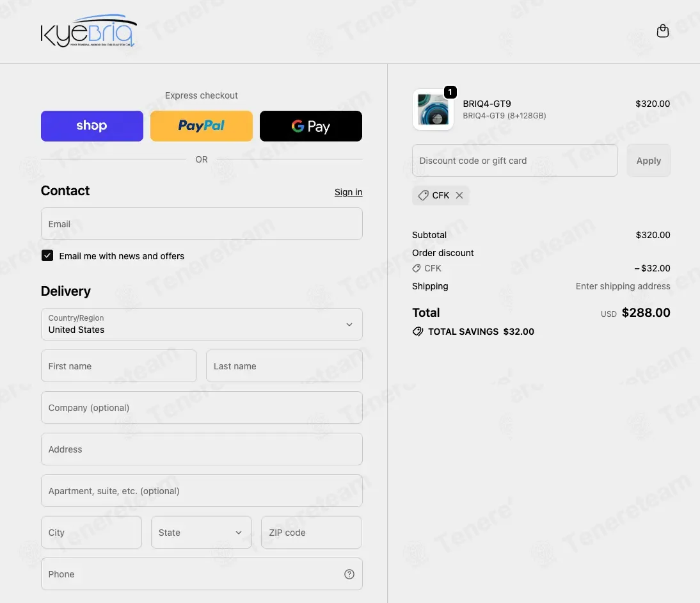Click the Address input field

click(202, 449)
